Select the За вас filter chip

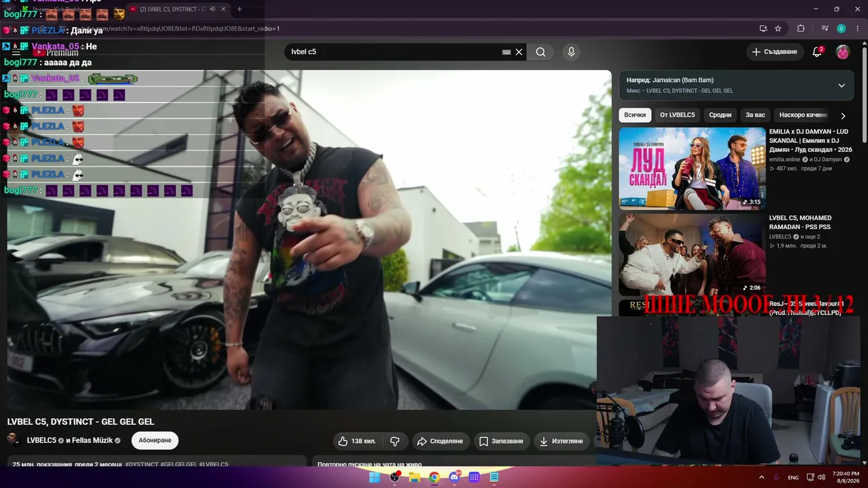click(755, 115)
